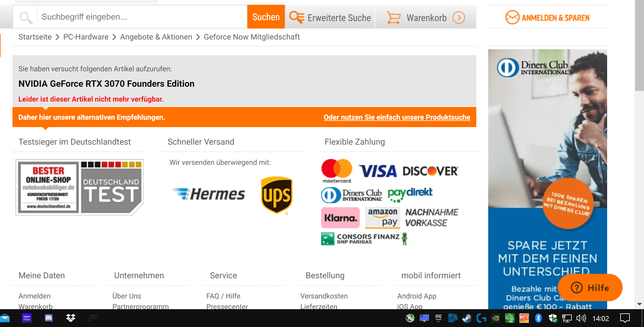This screenshot has height=327, width=644.
Task: Click the CC4 tray icon
Action: [x=524, y=318]
